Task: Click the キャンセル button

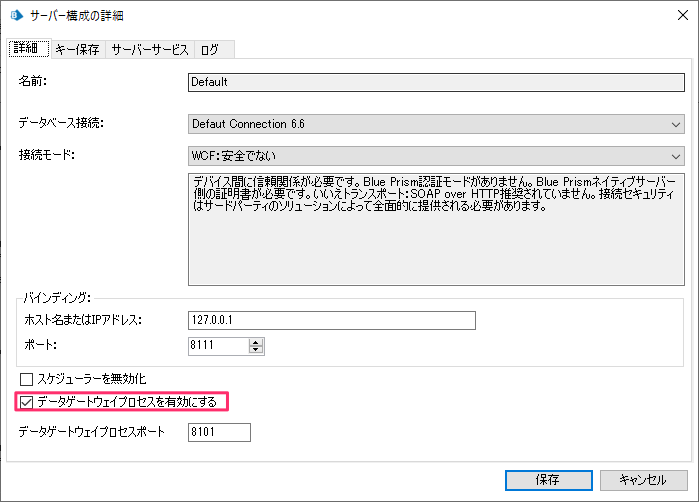Action: click(x=643, y=480)
